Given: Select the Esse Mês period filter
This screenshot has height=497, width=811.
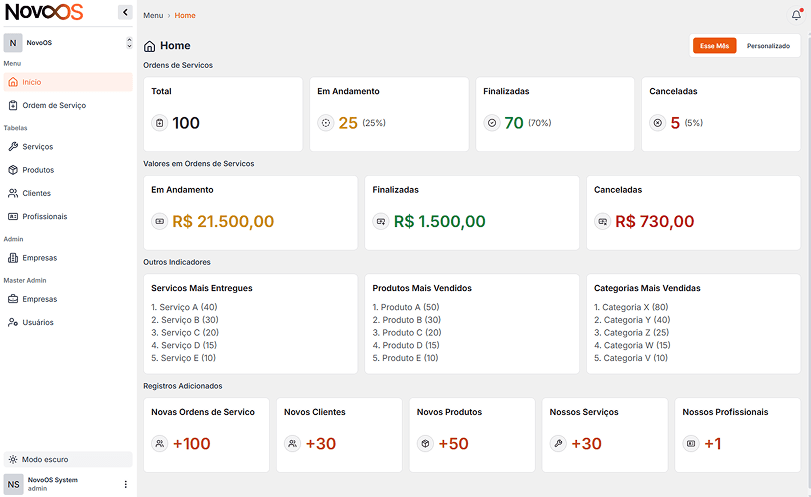Looking at the screenshot, I should point(715,46).
